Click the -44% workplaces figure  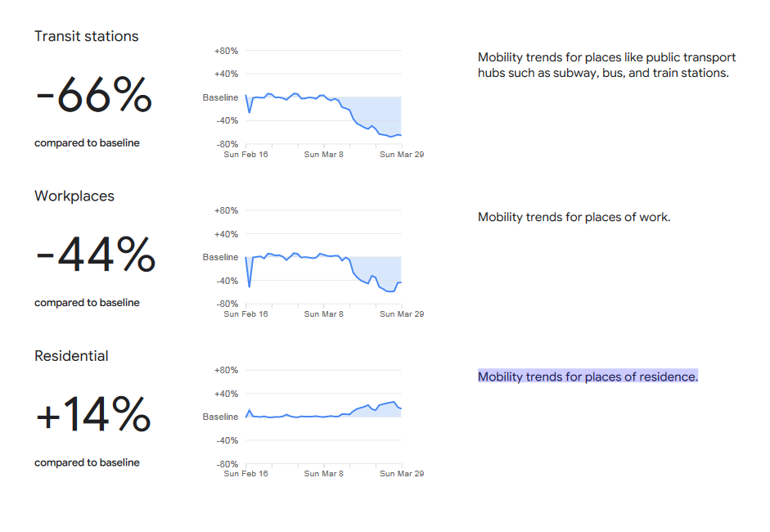point(96,255)
